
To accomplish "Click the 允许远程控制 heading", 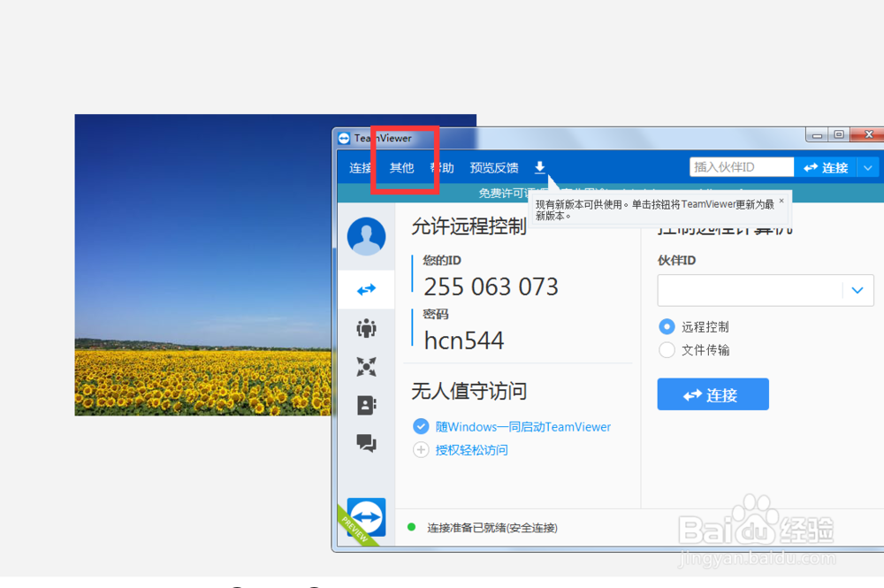I will click(469, 226).
